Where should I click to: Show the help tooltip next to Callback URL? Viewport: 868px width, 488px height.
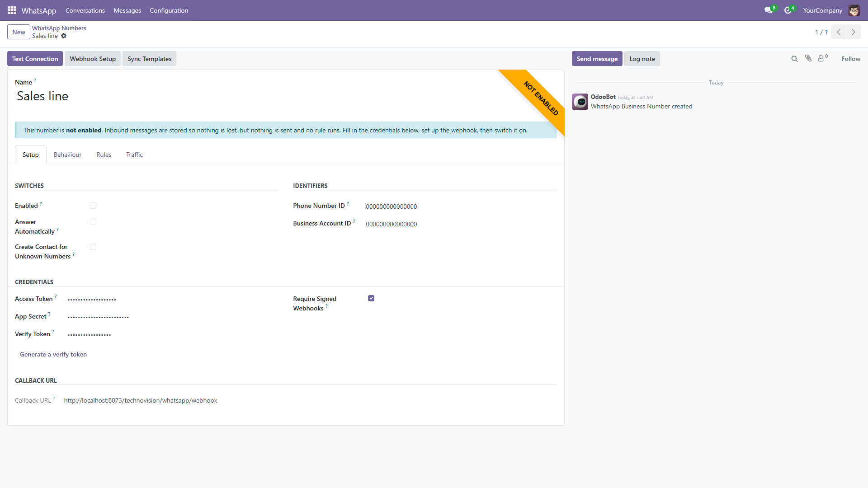pyautogui.click(x=54, y=399)
